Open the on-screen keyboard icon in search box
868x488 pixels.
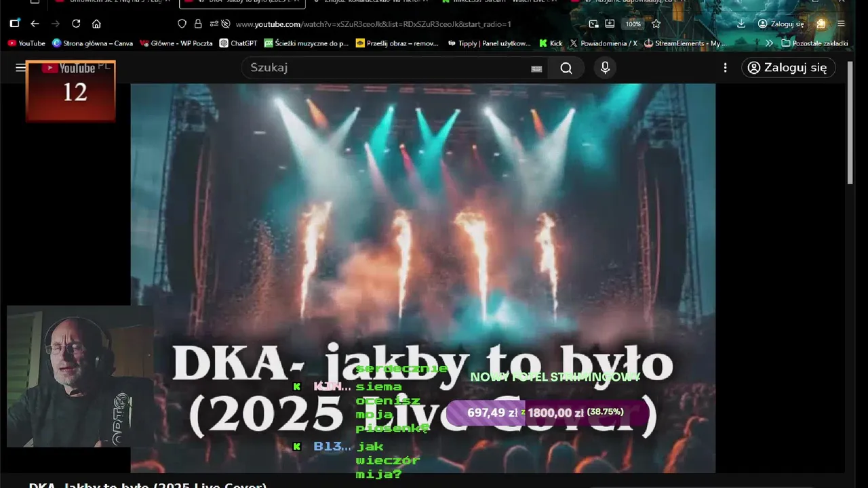tap(536, 68)
